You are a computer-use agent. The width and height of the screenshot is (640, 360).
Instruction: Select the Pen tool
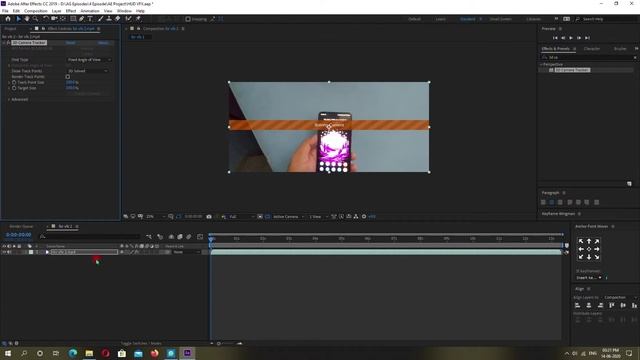coord(82,19)
